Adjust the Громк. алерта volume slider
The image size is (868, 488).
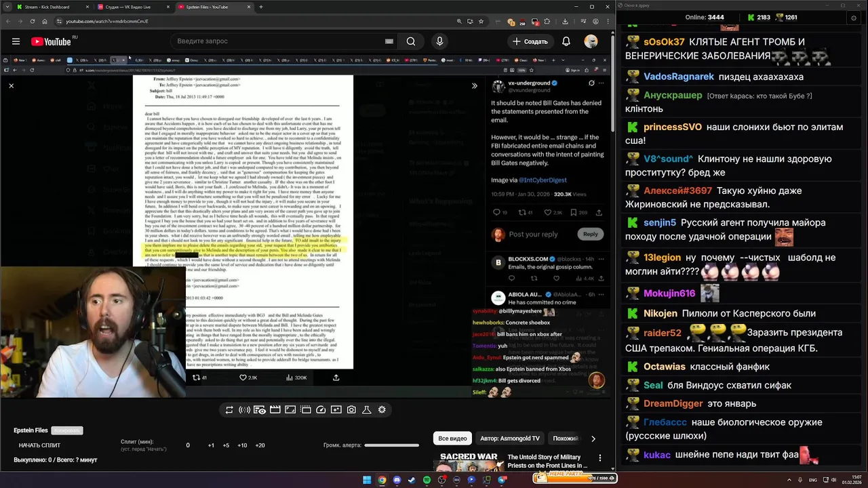point(391,445)
